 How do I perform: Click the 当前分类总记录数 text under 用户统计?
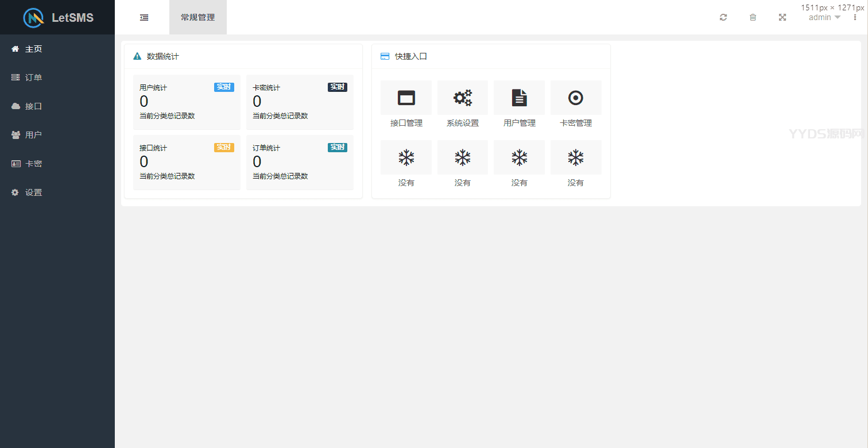(x=167, y=116)
